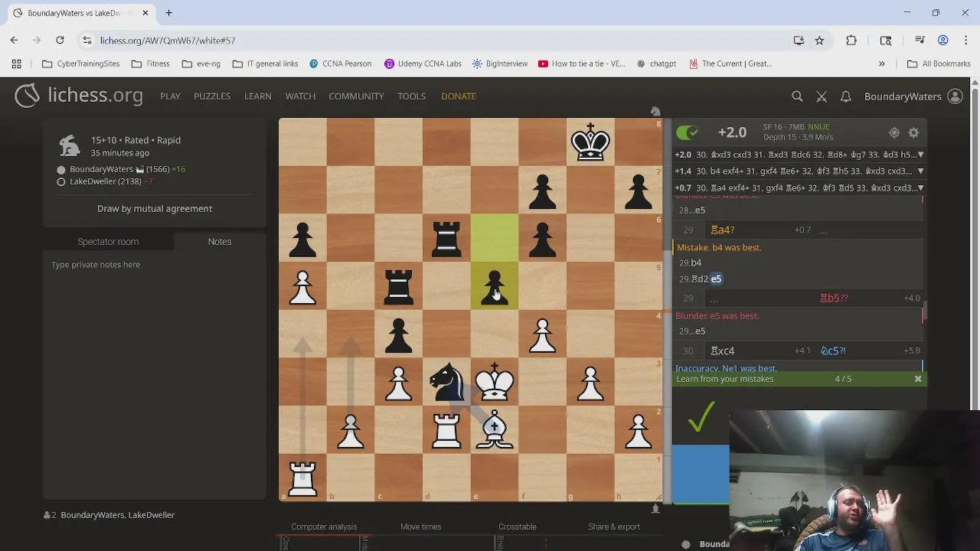This screenshot has height=551, width=980.
Task: Open the Chrome profile icon
Action: click(943, 40)
